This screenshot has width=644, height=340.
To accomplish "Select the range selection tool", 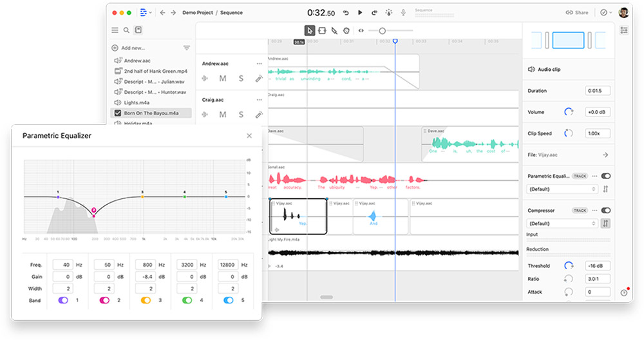I will click(322, 30).
